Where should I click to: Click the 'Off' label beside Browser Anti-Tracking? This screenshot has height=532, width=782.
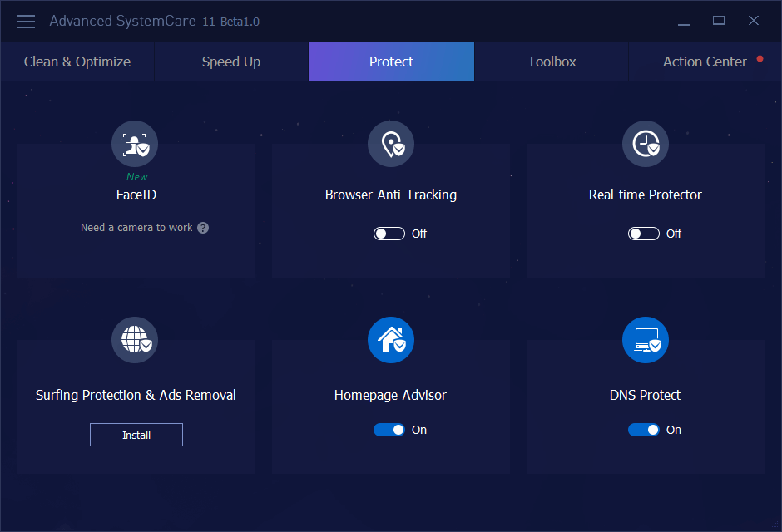(x=419, y=234)
